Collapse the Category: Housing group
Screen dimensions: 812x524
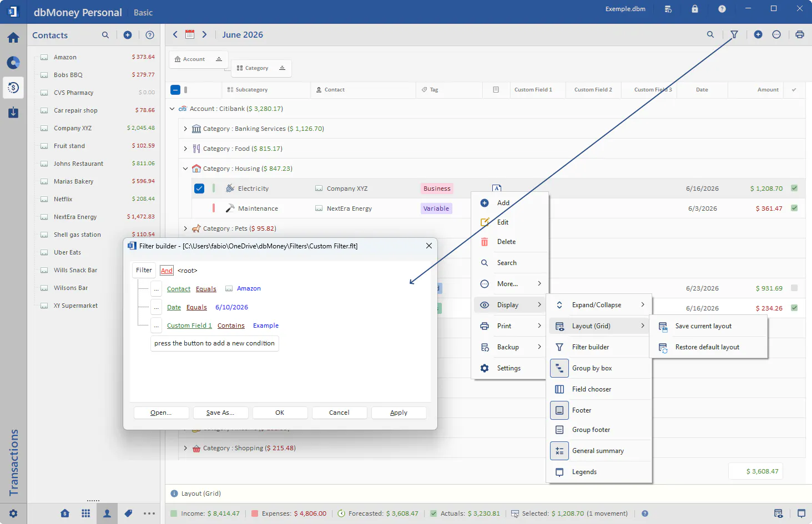pyautogui.click(x=185, y=169)
